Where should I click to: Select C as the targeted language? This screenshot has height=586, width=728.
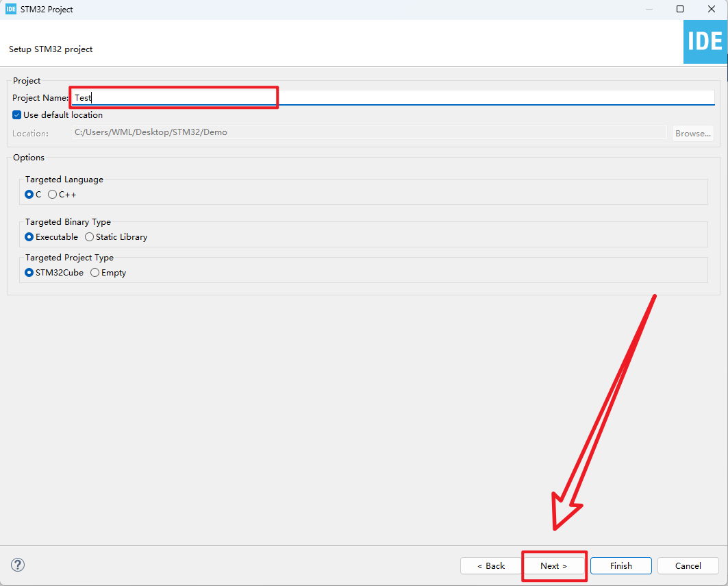[29, 195]
